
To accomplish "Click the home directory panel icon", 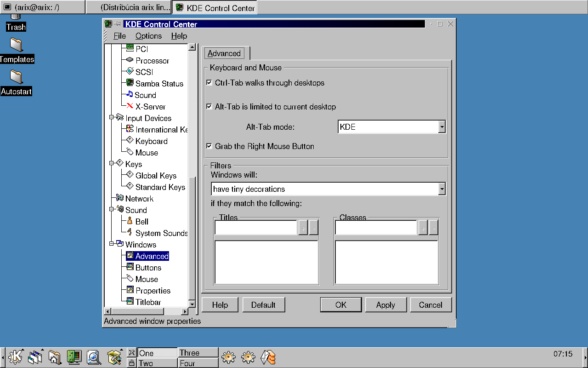I will 54,357.
